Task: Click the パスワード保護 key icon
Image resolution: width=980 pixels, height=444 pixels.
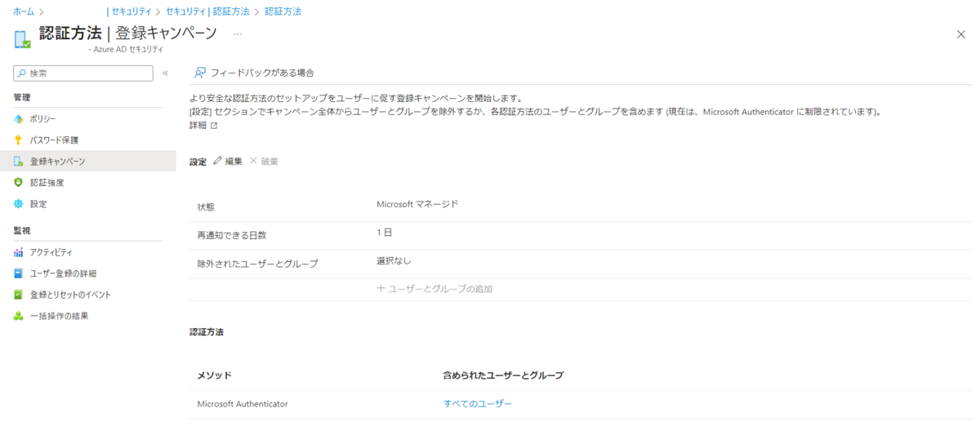Action: click(x=19, y=140)
